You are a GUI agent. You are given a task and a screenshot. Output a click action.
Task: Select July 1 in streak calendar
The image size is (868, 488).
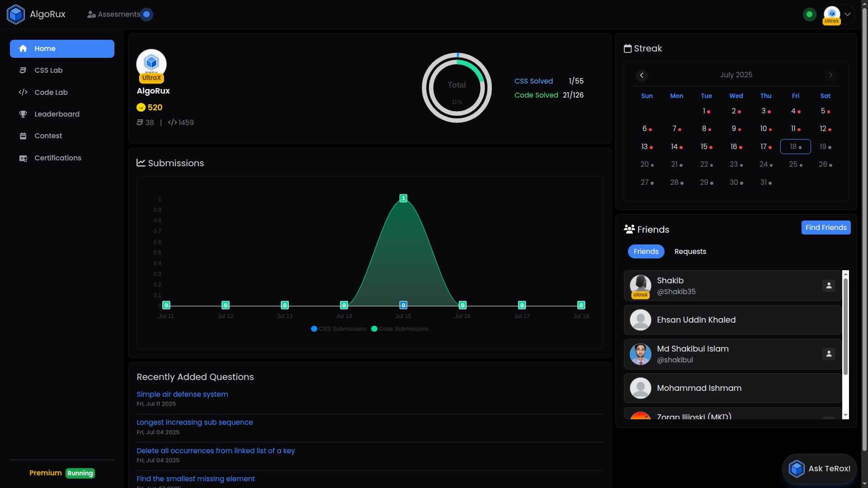[706, 111]
